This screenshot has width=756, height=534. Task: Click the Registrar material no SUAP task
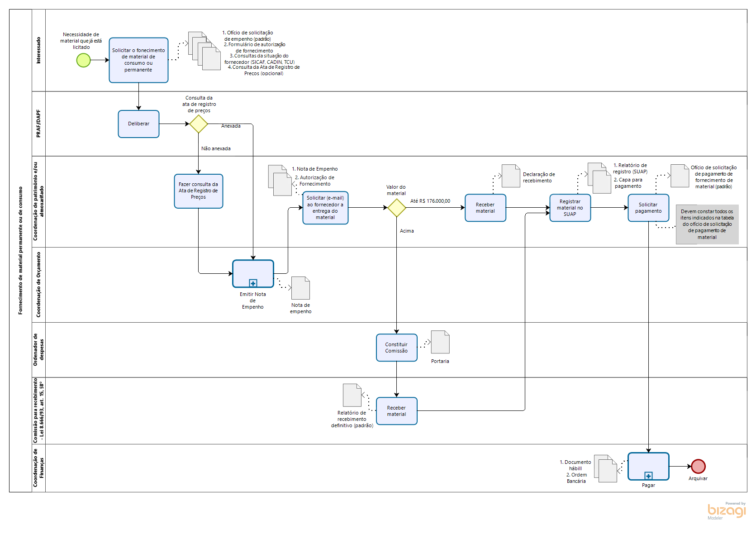click(x=570, y=208)
